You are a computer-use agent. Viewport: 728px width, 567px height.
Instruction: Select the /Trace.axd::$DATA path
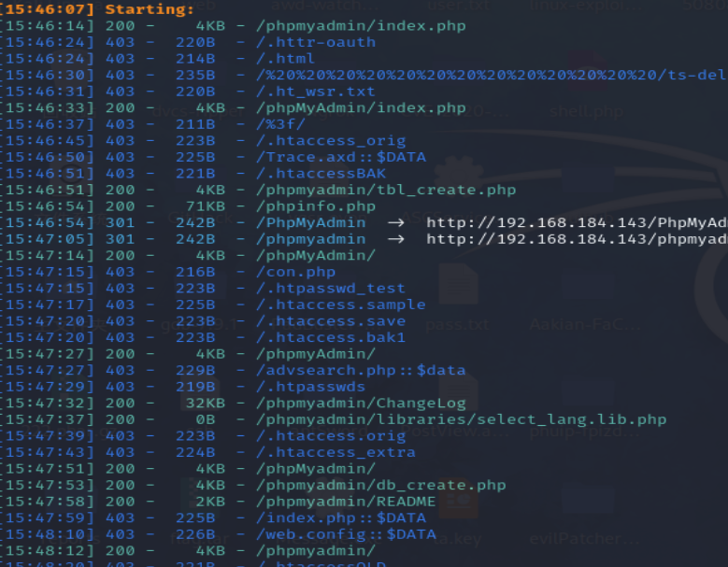[341, 157]
